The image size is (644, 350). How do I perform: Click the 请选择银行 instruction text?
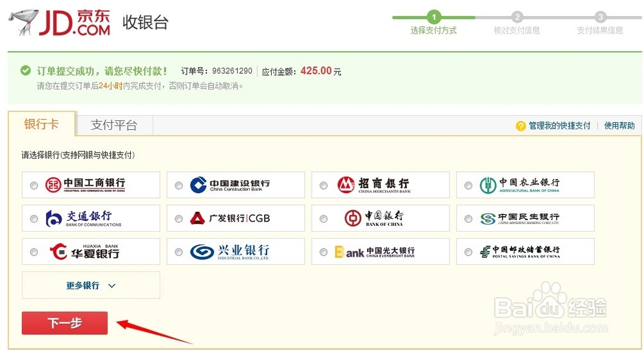coord(78,155)
